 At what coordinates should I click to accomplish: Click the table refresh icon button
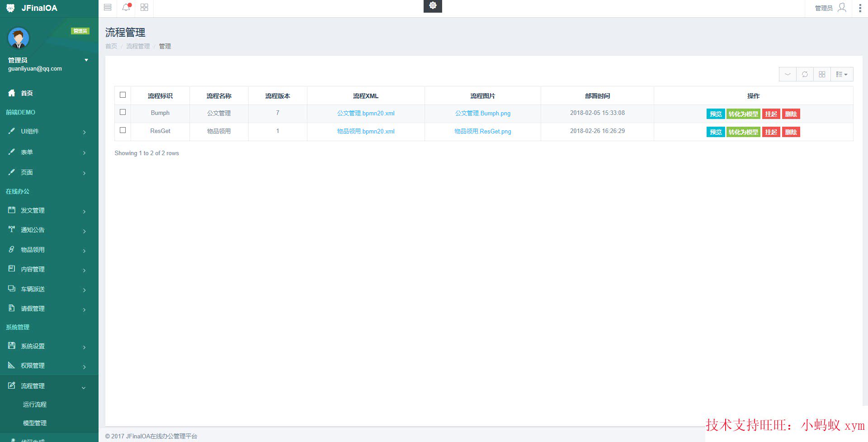click(805, 74)
